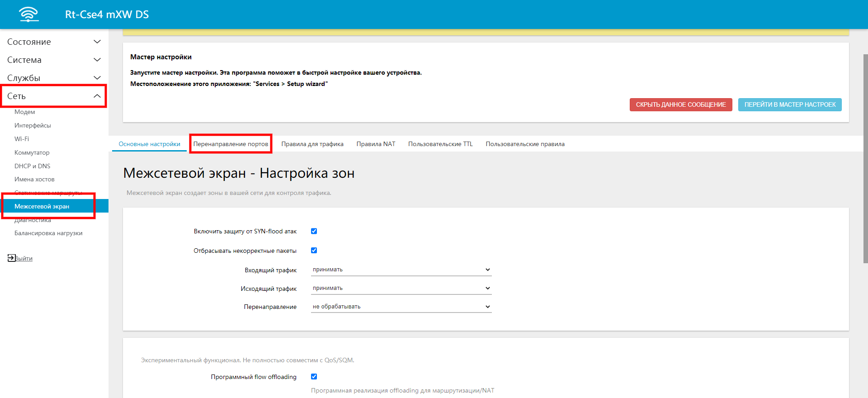Open the DHCP и DNS page
This screenshot has width=868, height=398.
point(32,166)
